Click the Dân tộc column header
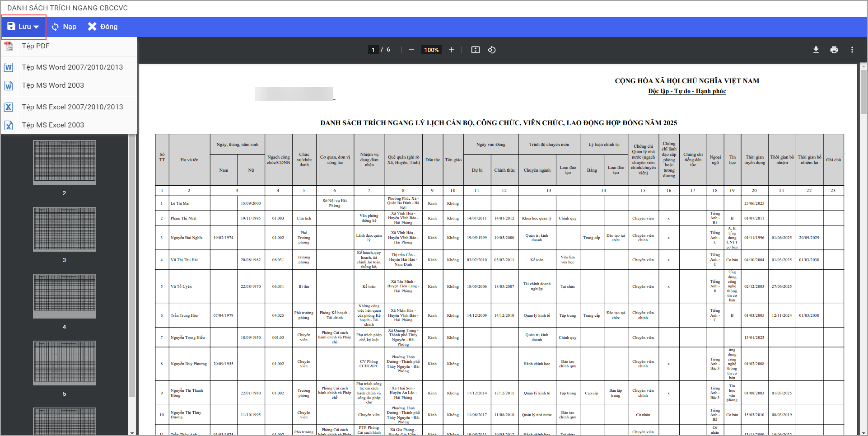The width and height of the screenshot is (868, 436). 432,160
